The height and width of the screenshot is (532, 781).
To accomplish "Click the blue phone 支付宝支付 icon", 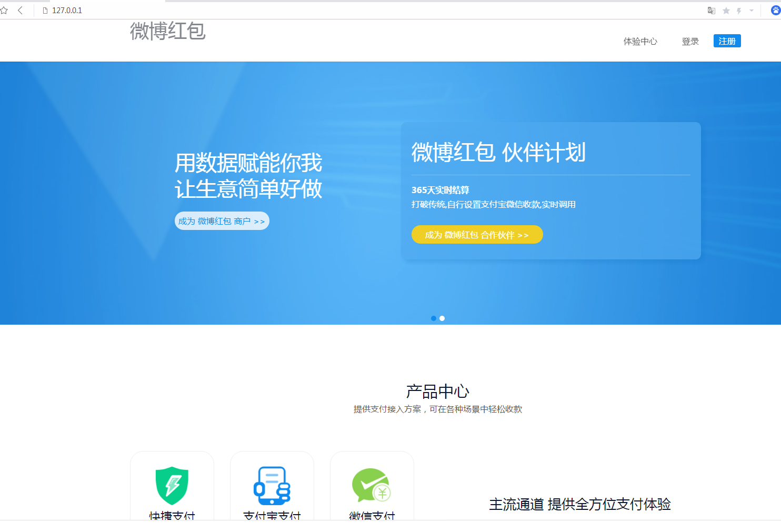I will pyautogui.click(x=272, y=486).
